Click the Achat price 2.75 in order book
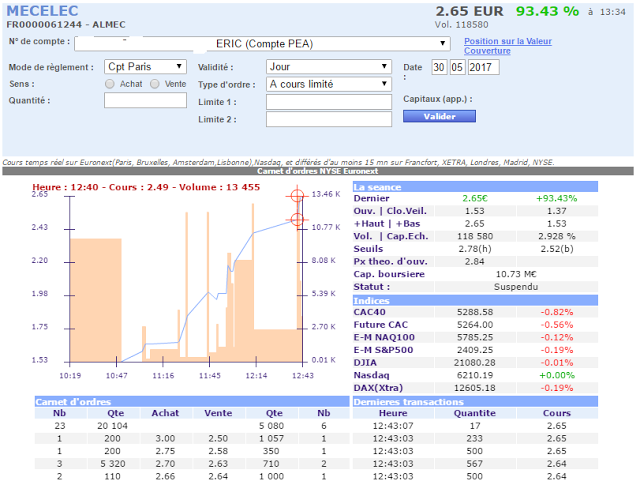 (165, 451)
